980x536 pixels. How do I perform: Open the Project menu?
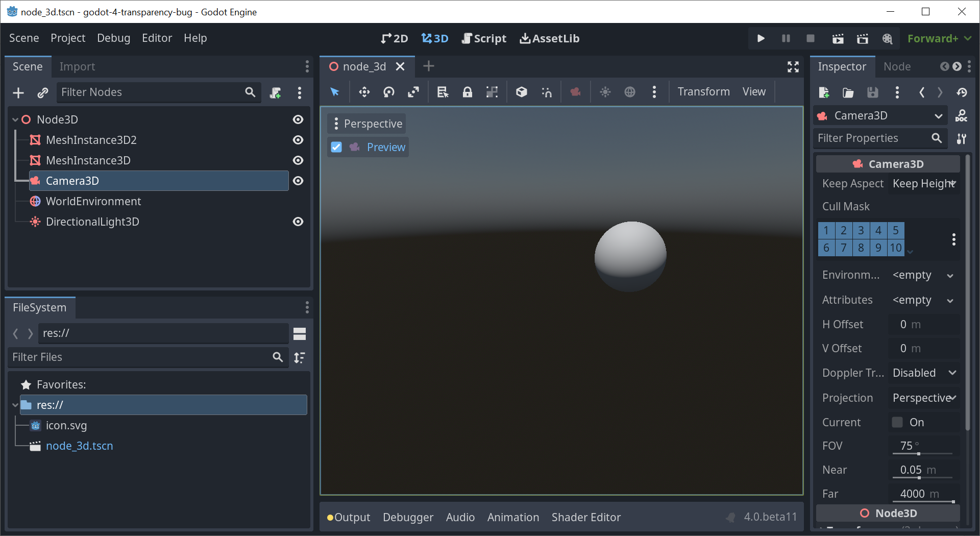68,38
